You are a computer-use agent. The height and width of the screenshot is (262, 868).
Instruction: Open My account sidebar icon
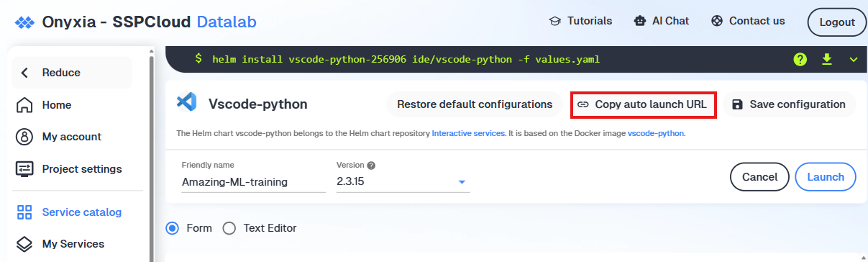click(x=24, y=137)
